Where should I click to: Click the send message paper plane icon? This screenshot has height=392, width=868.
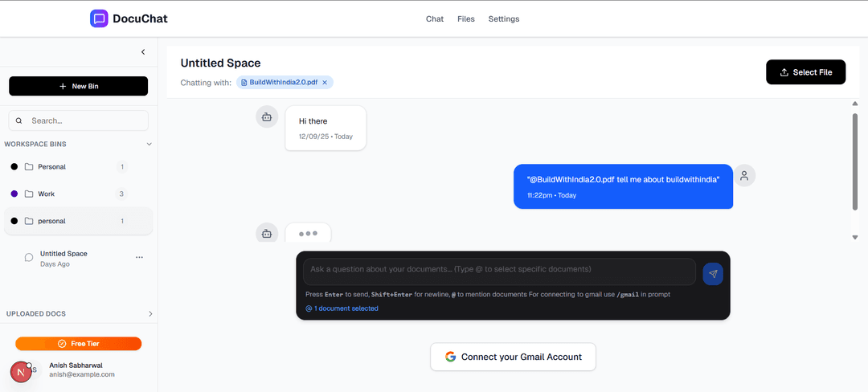(x=712, y=274)
